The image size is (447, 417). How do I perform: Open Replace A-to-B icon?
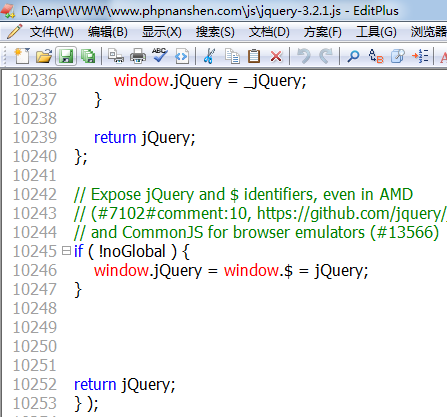[x=376, y=56]
